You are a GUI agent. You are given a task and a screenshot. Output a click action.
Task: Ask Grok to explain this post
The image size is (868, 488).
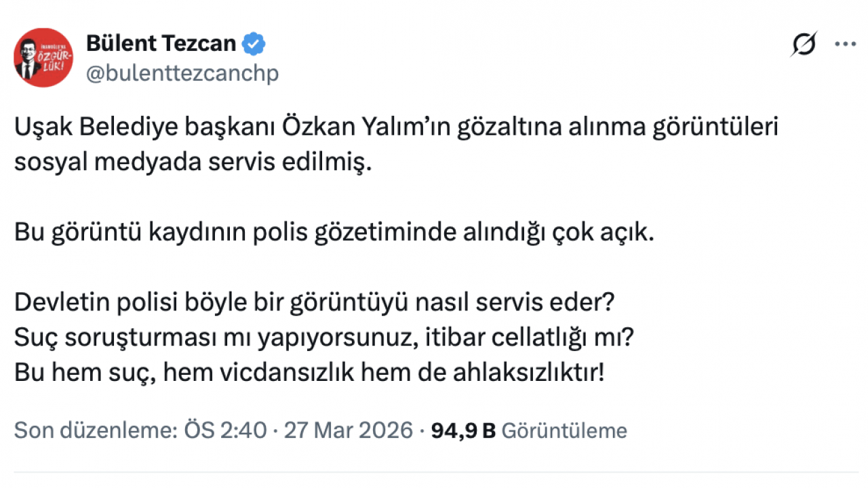click(x=804, y=43)
